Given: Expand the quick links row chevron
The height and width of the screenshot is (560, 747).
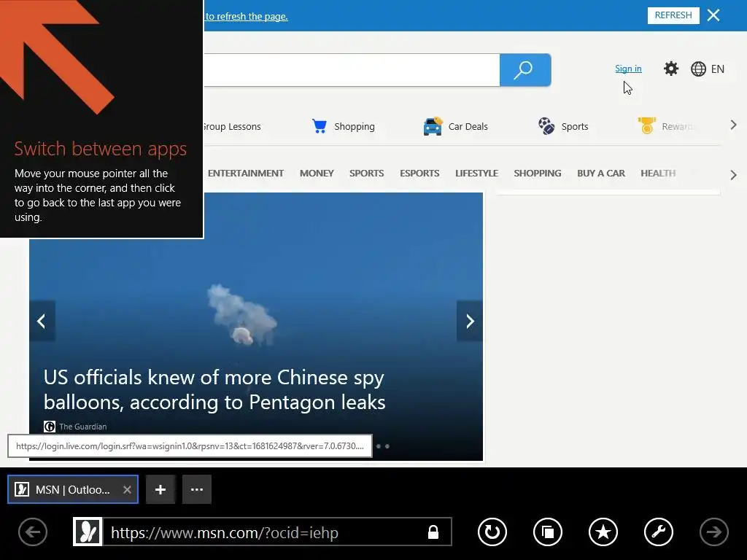Looking at the screenshot, I should [x=734, y=125].
